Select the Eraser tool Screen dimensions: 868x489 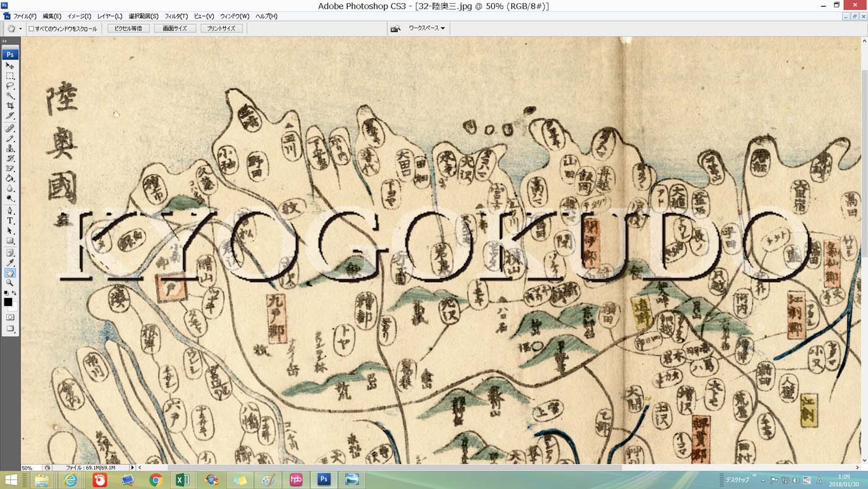click(x=11, y=168)
